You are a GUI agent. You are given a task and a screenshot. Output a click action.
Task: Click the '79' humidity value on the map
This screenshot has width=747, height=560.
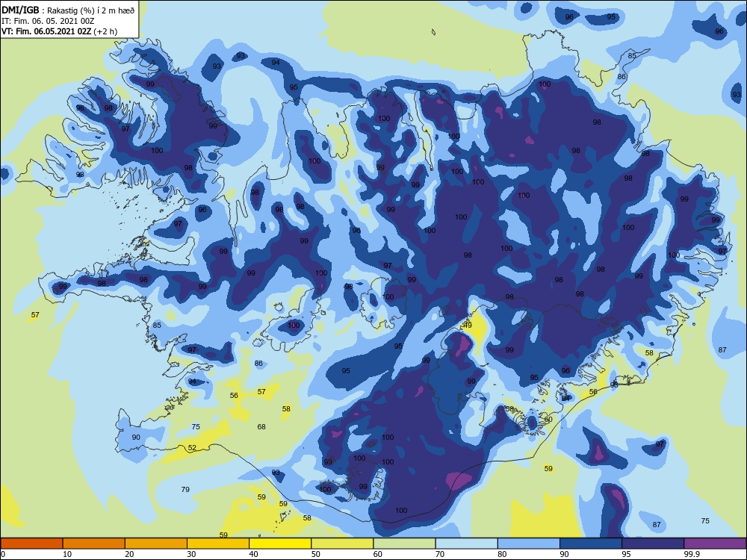click(185, 489)
